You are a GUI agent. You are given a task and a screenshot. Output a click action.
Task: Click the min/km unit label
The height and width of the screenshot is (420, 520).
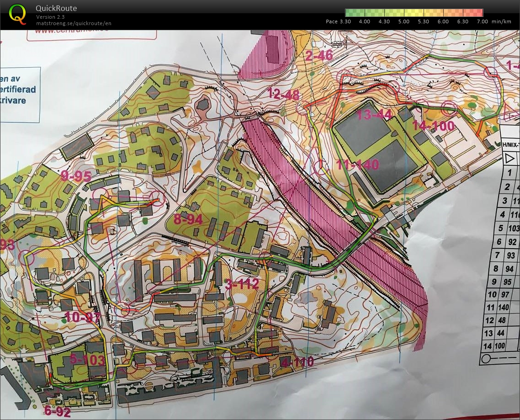pos(501,21)
